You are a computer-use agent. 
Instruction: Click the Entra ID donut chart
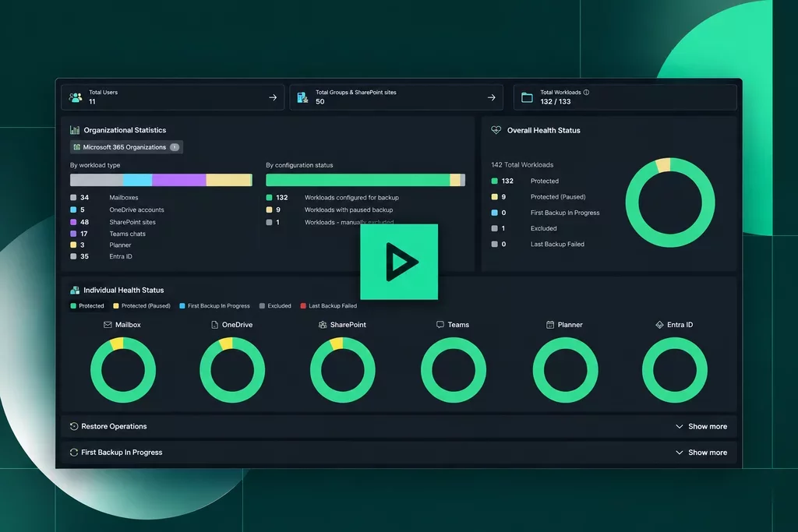[x=675, y=370]
